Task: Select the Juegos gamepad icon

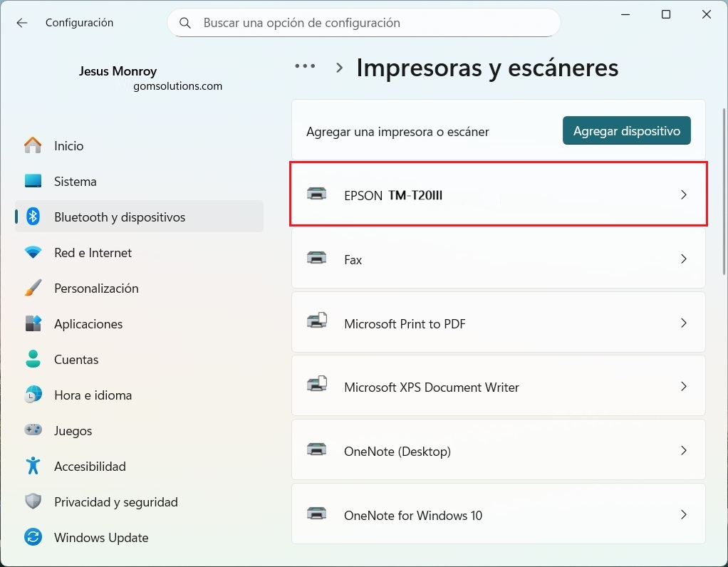Action: (x=33, y=430)
